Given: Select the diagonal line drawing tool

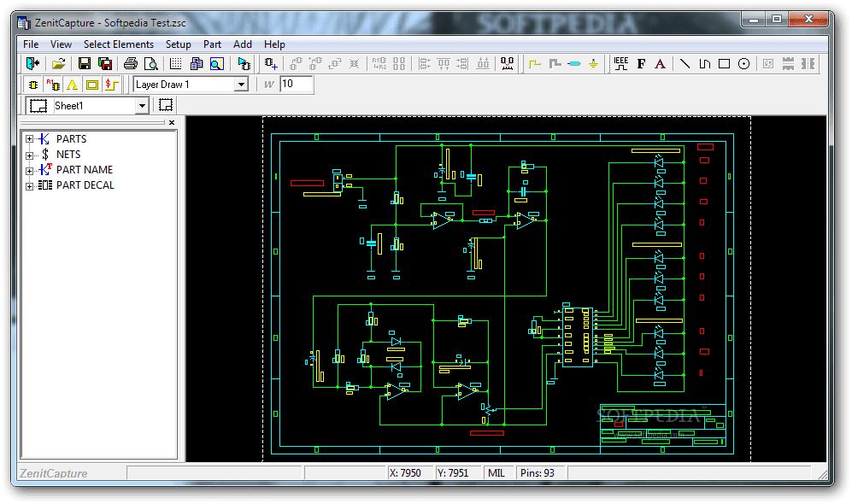Looking at the screenshot, I should (x=685, y=63).
